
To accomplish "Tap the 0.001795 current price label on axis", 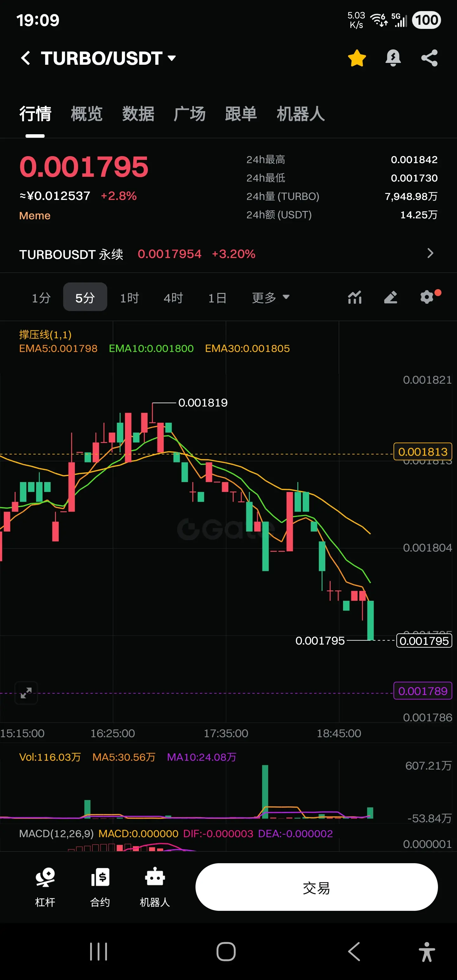I will [424, 641].
